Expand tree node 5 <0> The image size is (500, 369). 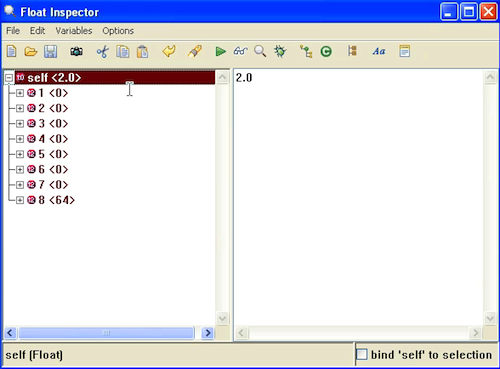pyautogui.click(x=20, y=154)
